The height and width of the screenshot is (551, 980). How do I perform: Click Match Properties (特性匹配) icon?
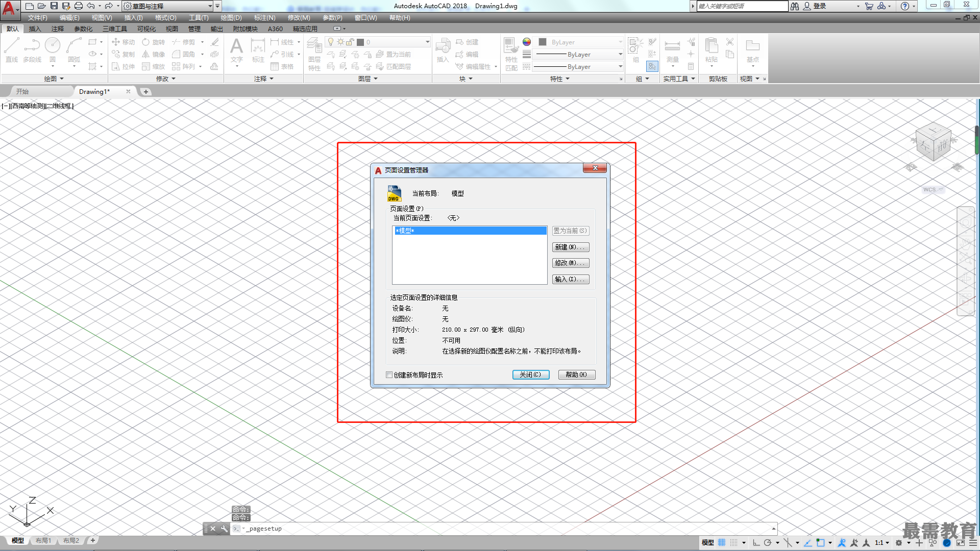[x=511, y=54]
